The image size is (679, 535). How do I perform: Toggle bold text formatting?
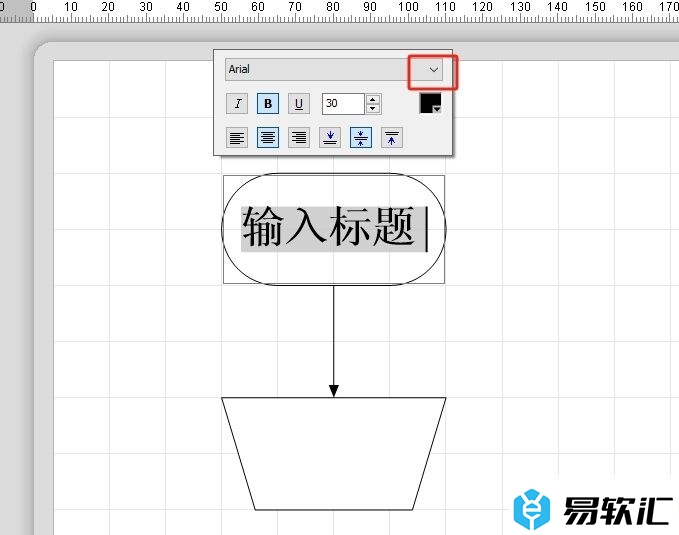[x=268, y=104]
